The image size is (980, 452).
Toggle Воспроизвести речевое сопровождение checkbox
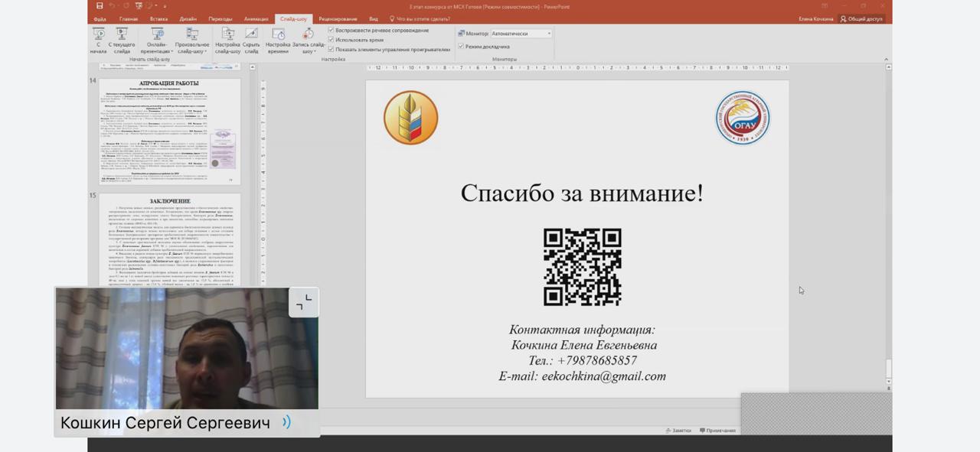(331, 31)
